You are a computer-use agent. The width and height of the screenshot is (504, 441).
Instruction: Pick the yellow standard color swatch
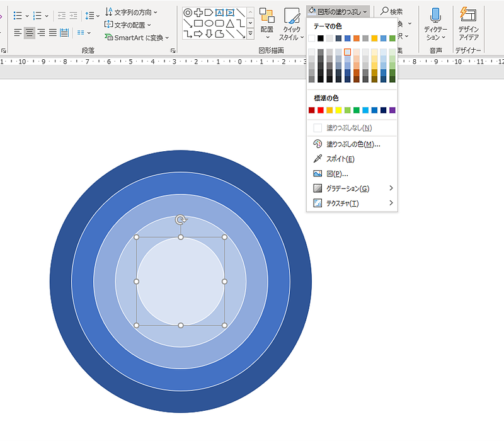tap(338, 110)
